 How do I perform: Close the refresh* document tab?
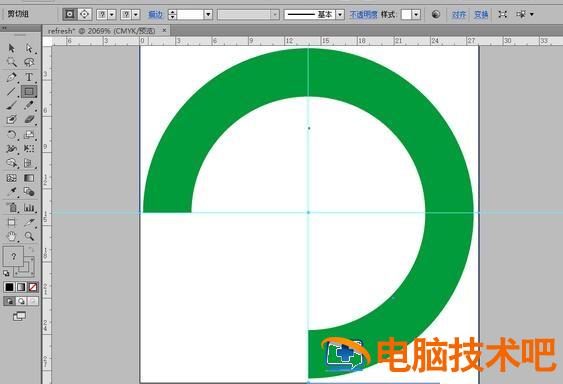164,31
